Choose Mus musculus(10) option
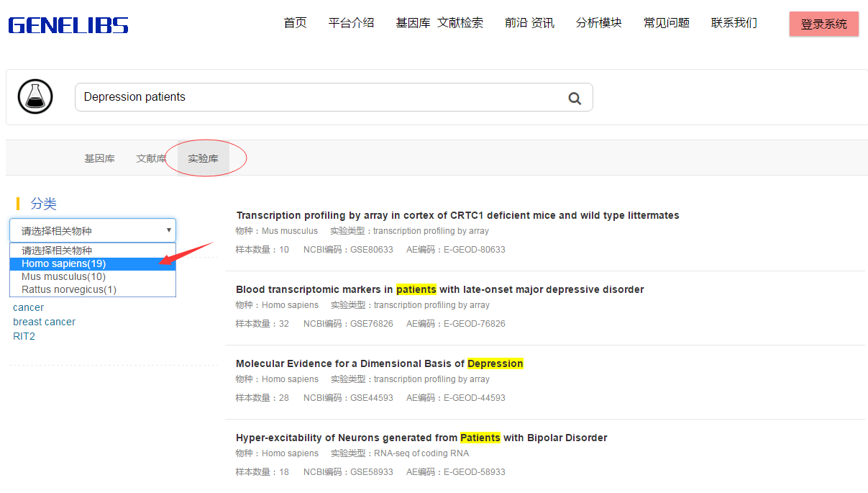Viewport: 868px width, 493px height. tap(64, 276)
